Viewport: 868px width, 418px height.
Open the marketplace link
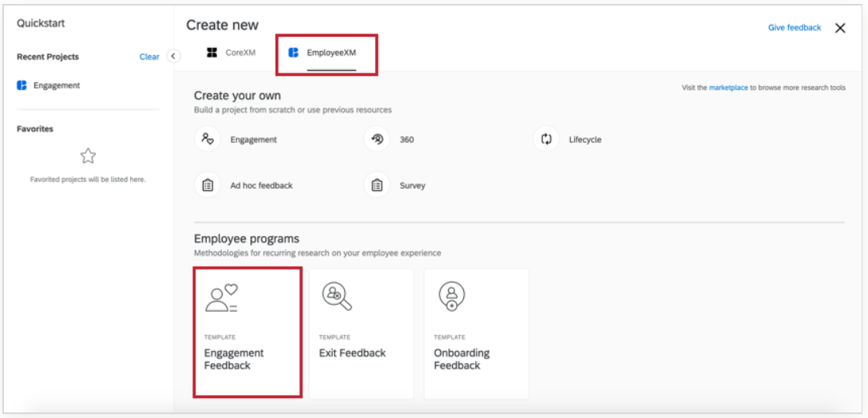click(x=728, y=88)
